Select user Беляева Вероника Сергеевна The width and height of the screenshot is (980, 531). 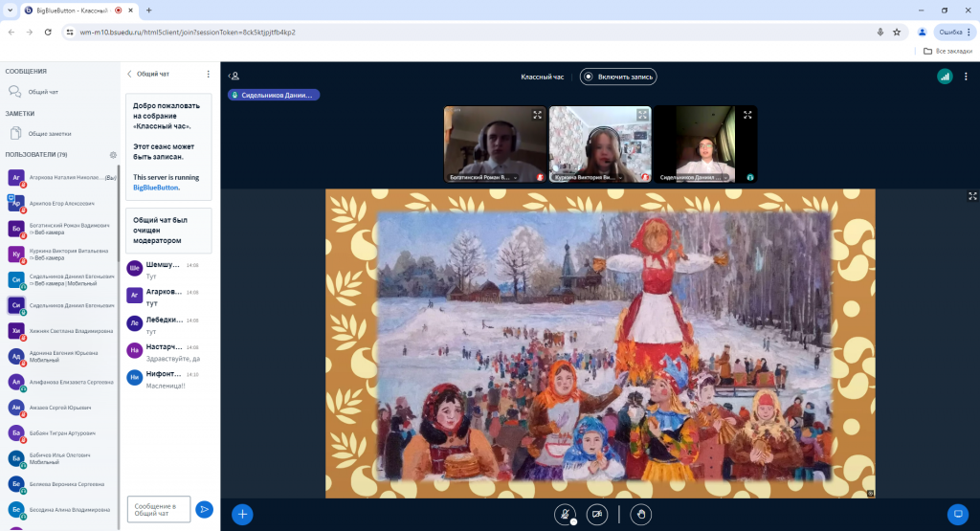[x=60, y=484]
